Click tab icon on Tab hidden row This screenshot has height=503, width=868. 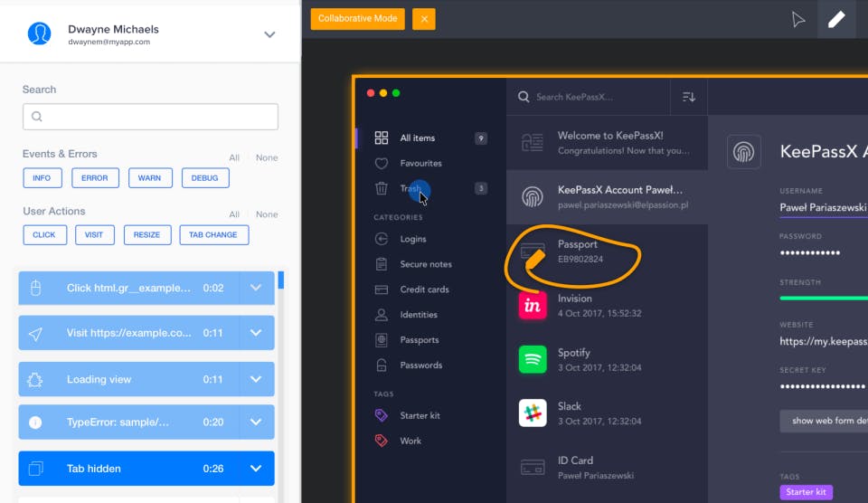35,469
